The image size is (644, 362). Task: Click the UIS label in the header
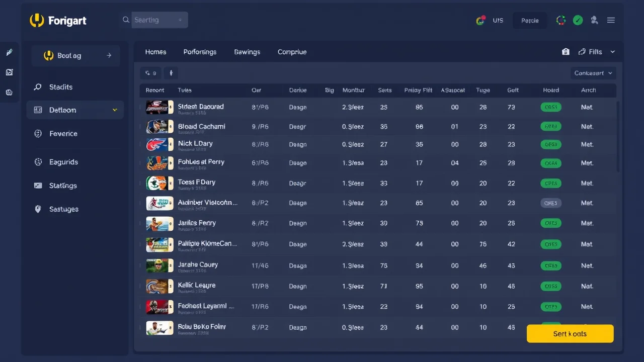pyautogui.click(x=498, y=21)
